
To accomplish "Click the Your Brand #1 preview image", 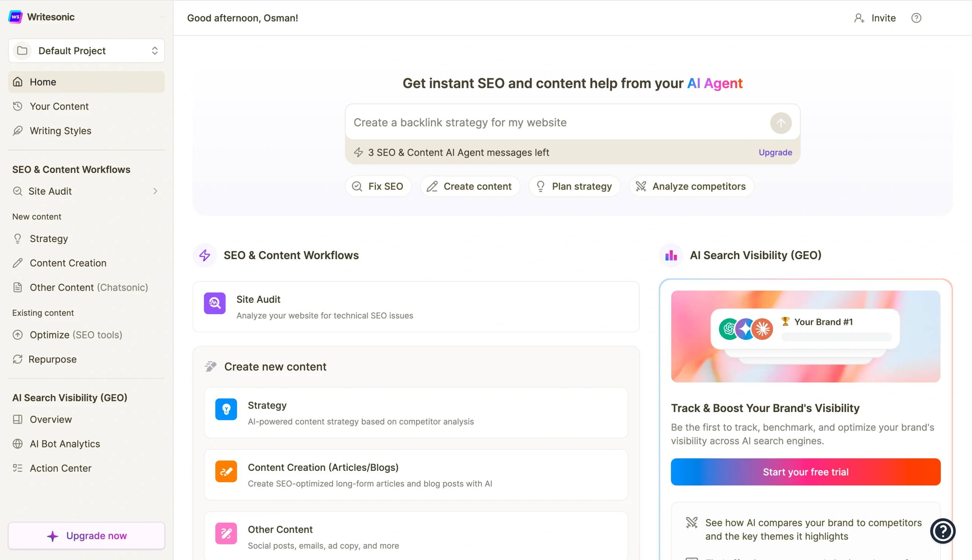I will (x=806, y=337).
